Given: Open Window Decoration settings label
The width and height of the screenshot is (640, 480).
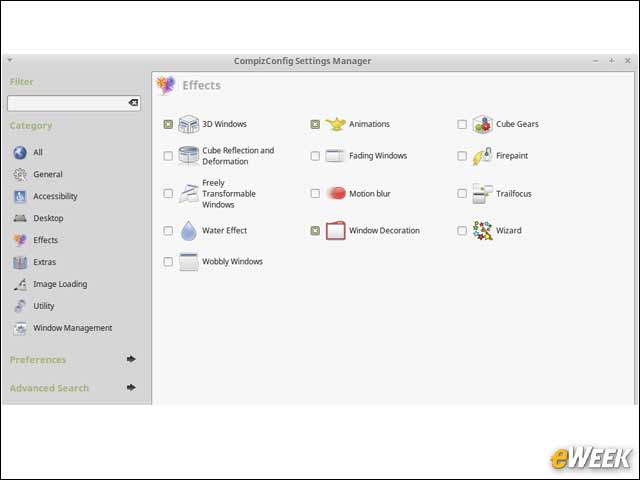Looking at the screenshot, I should point(384,231).
